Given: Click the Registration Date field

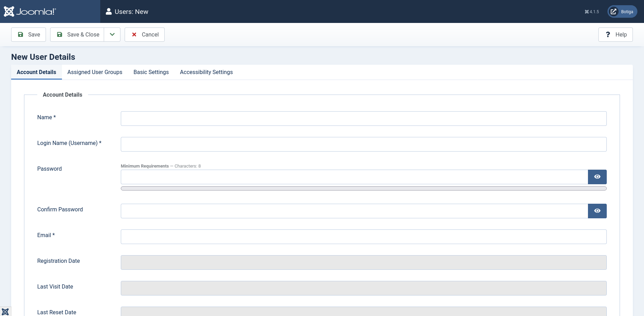Looking at the screenshot, I should pyautogui.click(x=363, y=262).
